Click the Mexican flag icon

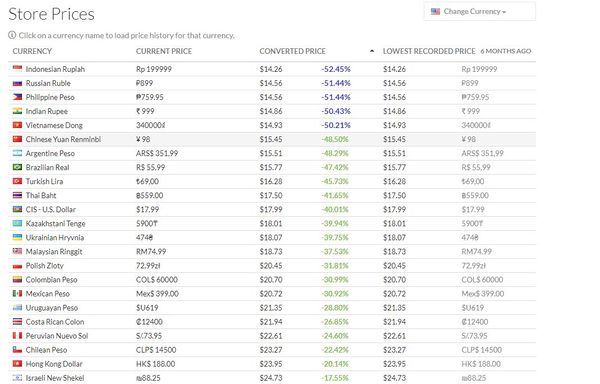[x=17, y=293]
